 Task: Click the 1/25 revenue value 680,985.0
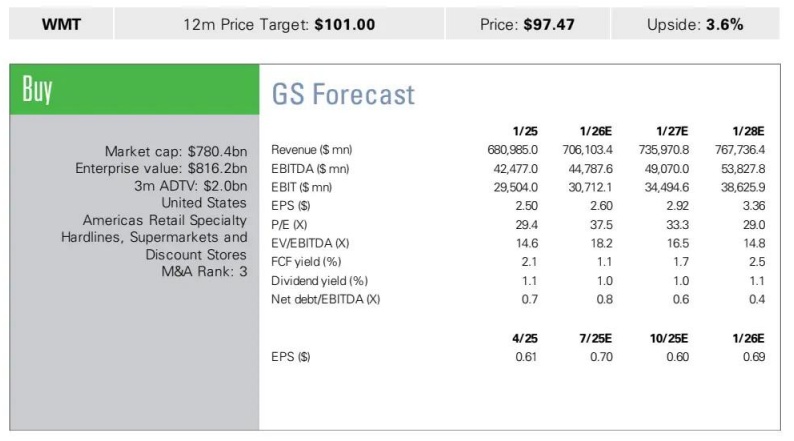point(511,150)
